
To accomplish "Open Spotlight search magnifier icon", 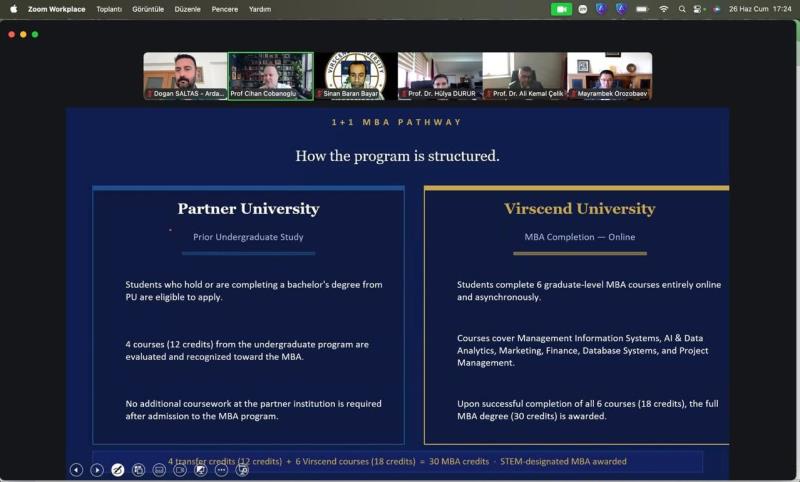I will pos(682,9).
